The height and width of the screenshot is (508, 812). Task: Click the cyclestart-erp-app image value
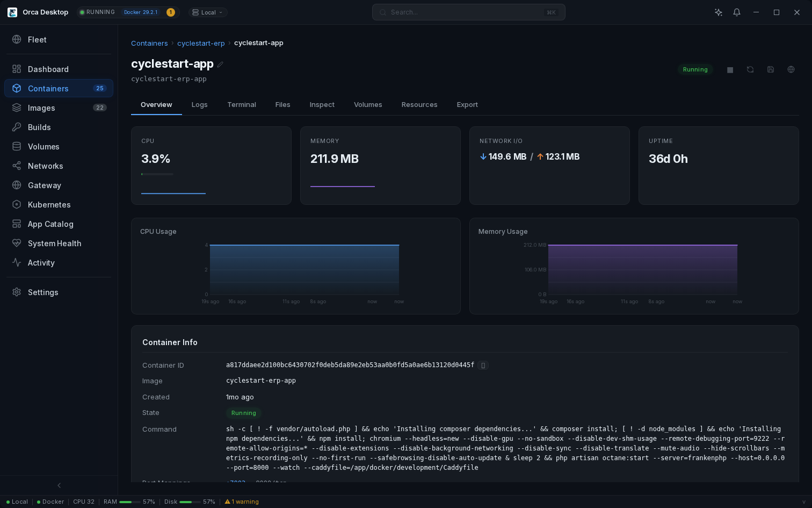pos(261,381)
